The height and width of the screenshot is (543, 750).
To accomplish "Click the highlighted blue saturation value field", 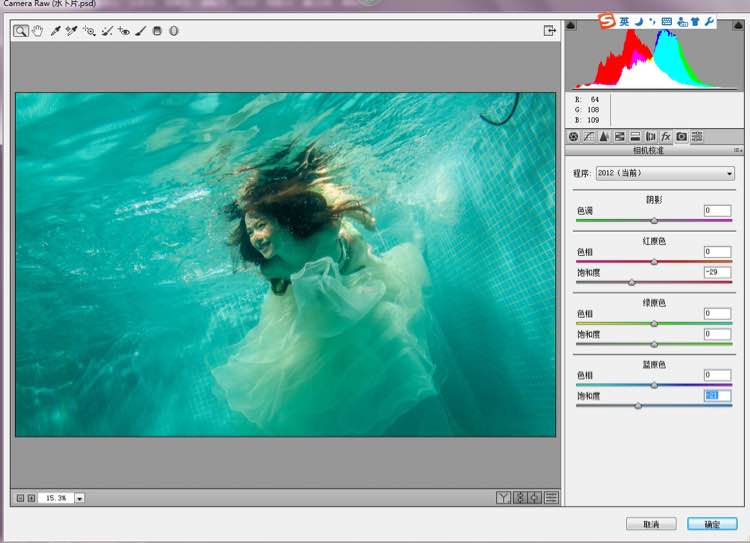I will (717, 396).
